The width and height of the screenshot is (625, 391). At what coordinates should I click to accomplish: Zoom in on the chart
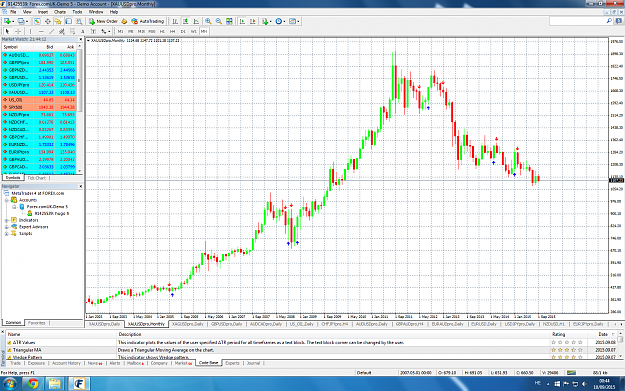click(x=208, y=21)
